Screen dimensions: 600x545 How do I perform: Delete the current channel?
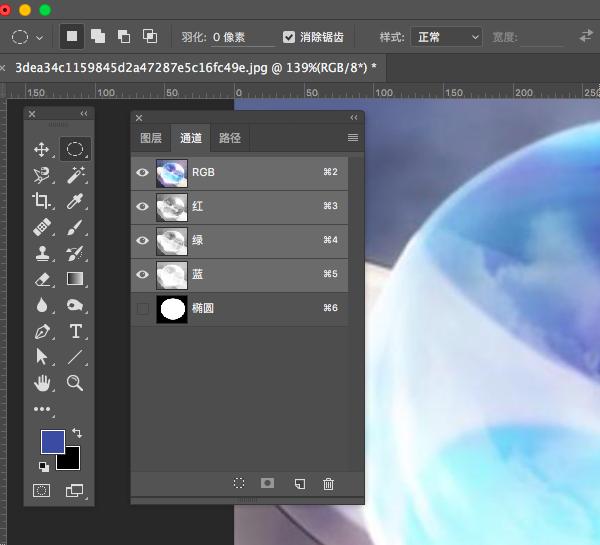[x=328, y=484]
